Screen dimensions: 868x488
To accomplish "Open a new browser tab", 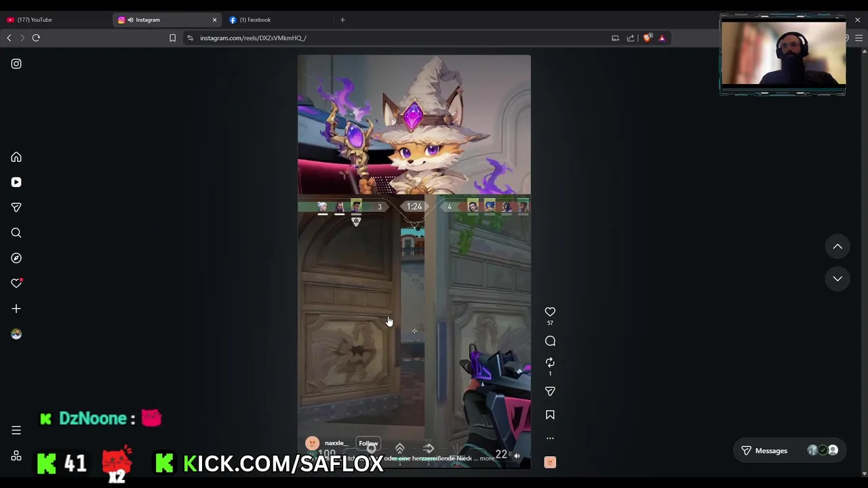I will [342, 20].
